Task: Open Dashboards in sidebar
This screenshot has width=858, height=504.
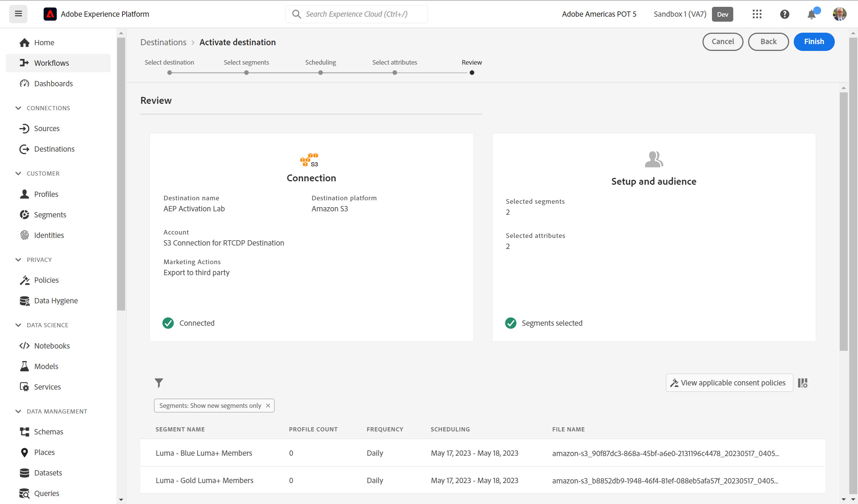Action: pyautogui.click(x=58, y=84)
